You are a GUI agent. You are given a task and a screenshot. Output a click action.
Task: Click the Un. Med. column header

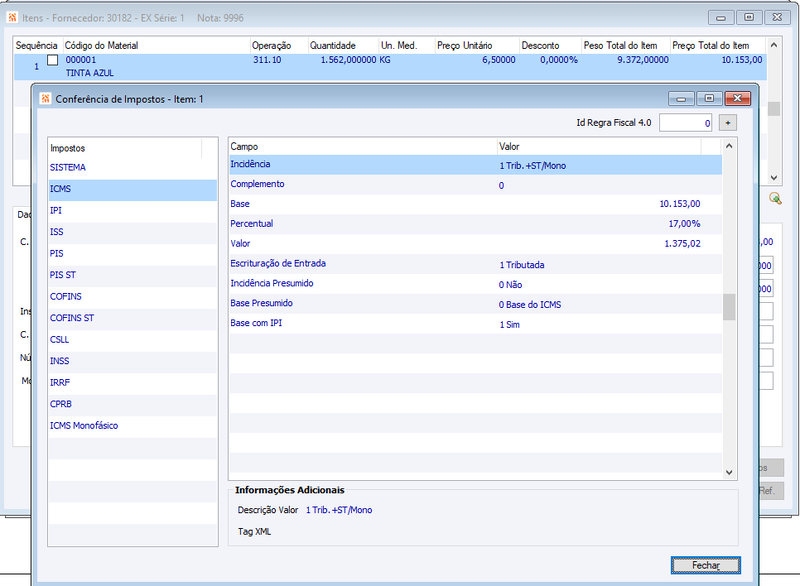click(407, 46)
